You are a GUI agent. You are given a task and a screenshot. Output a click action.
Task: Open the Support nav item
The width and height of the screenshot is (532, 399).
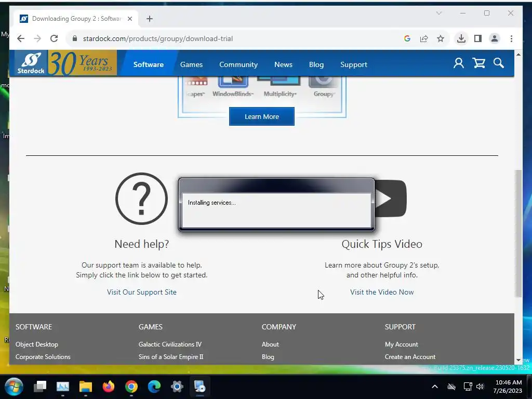[353, 64]
